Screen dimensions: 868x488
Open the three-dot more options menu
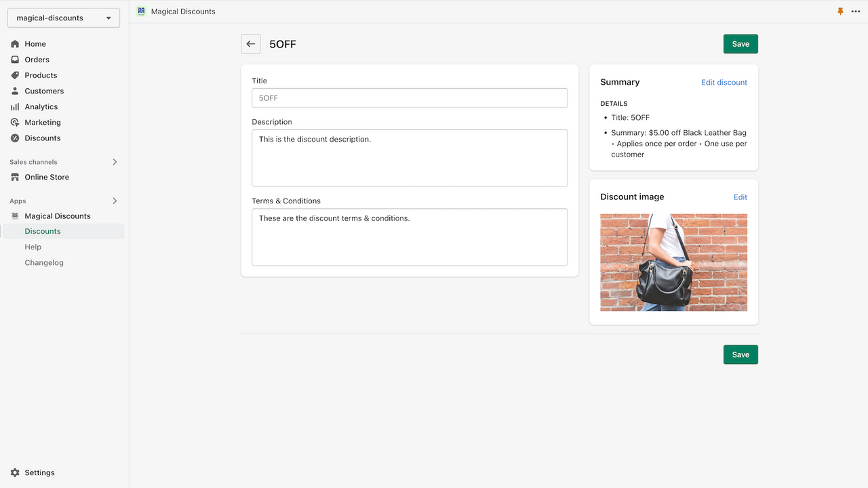pyautogui.click(x=856, y=12)
